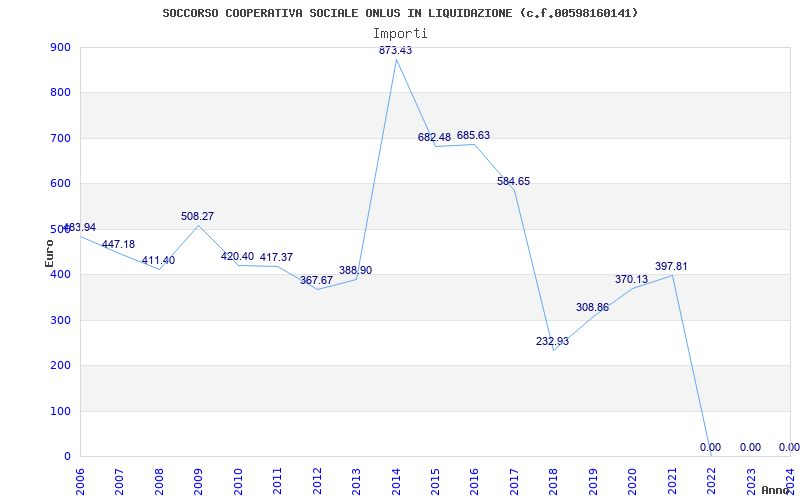
Task: Click the 447.18 data label
Action: 118,244
